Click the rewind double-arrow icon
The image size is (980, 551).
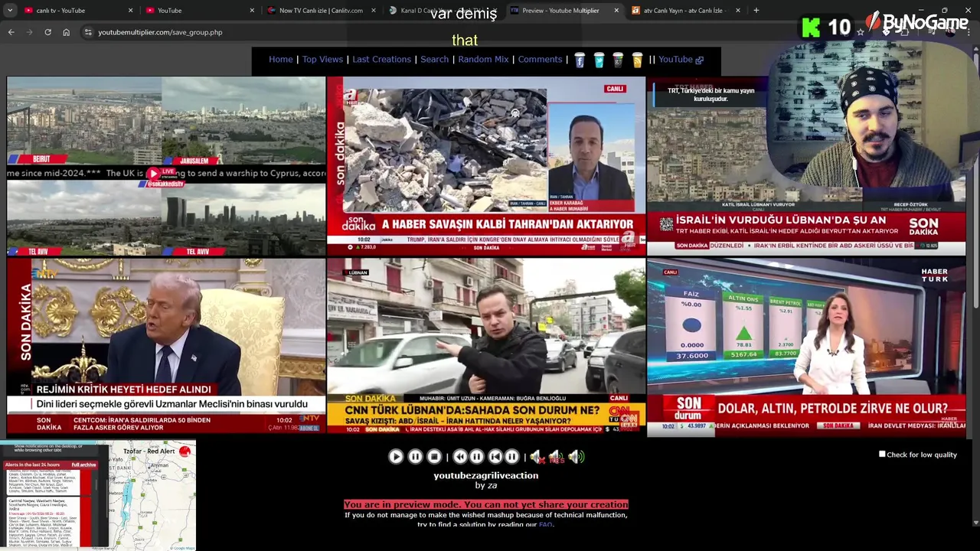pos(460,457)
